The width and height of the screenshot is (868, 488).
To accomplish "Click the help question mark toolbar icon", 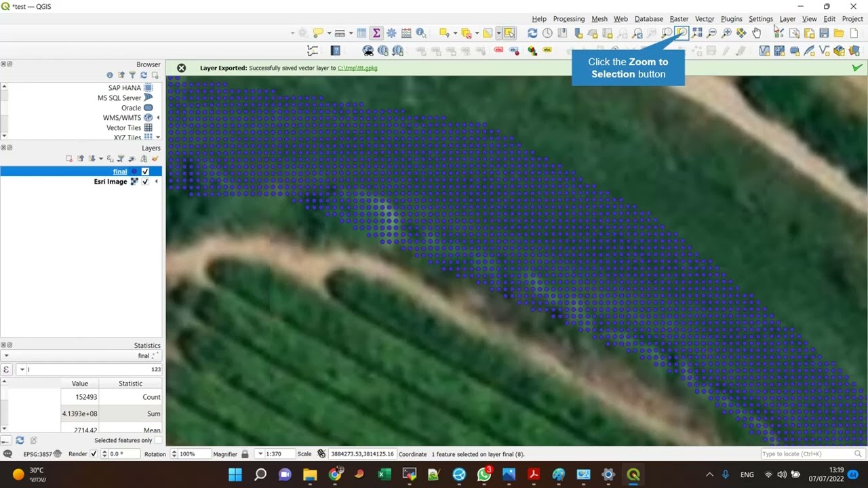I will [x=336, y=50].
